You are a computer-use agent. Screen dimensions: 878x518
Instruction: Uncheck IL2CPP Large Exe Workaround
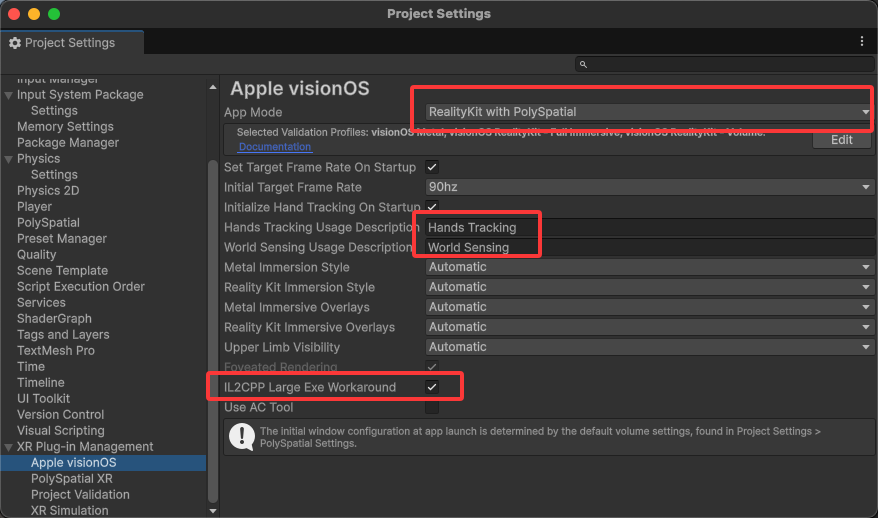click(x=432, y=387)
